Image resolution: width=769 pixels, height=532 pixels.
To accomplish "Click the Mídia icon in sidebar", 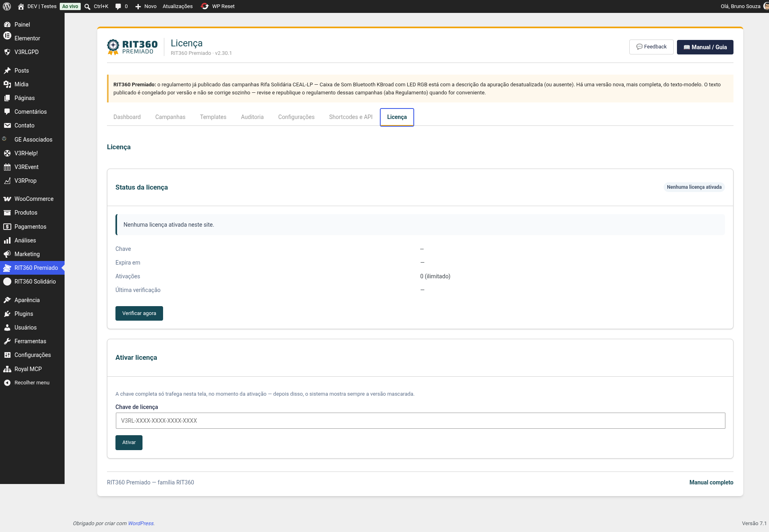I will [7, 84].
